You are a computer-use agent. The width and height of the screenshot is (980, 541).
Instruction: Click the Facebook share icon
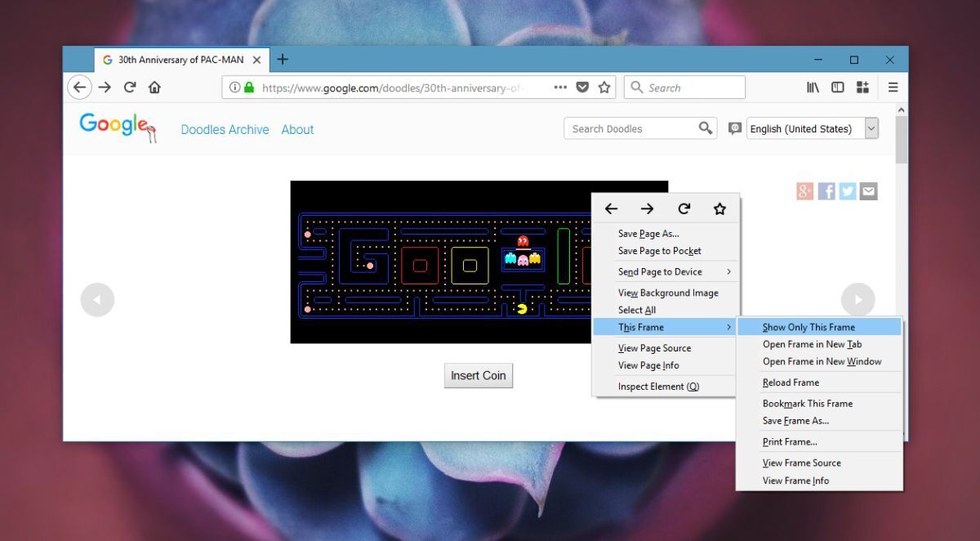tap(826, 191)
